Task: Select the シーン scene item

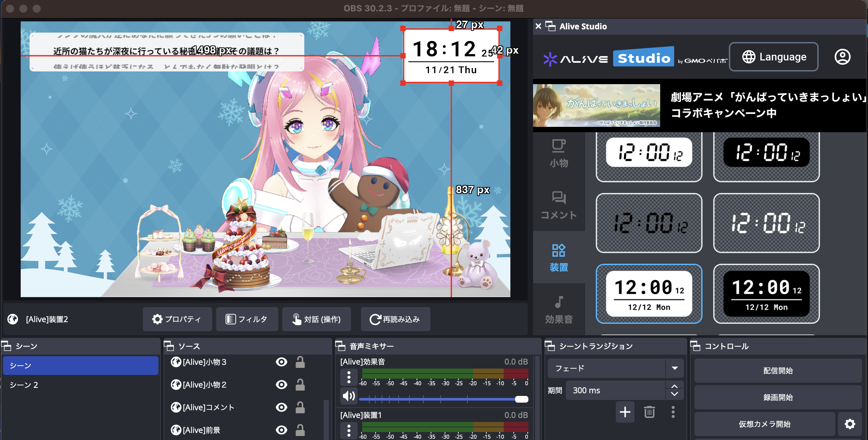Action: click(80, 366)
